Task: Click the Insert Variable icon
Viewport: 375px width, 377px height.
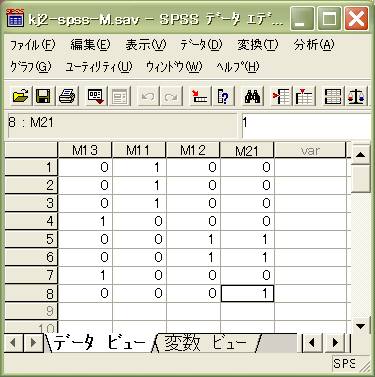Action: click(304, 96)
